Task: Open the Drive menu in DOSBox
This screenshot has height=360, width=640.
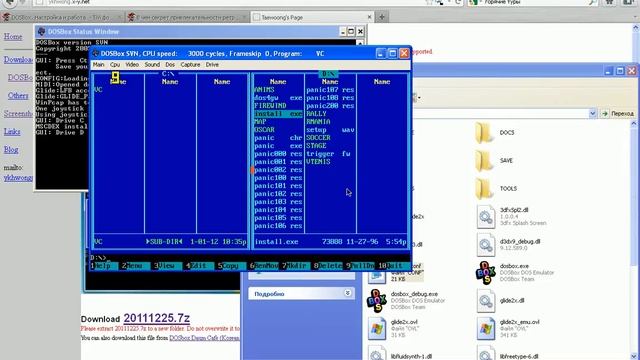Action: (212, 65)
